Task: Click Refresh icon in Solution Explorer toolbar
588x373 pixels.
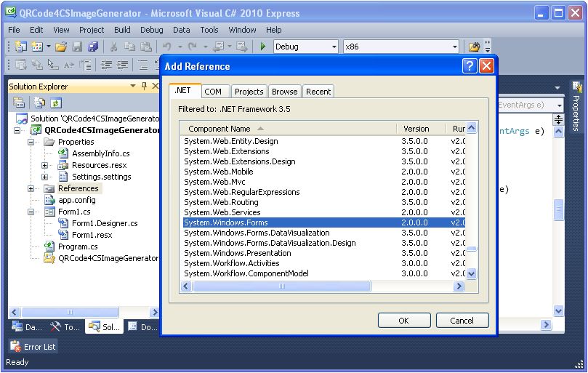Action: click(x=56, y=103)
